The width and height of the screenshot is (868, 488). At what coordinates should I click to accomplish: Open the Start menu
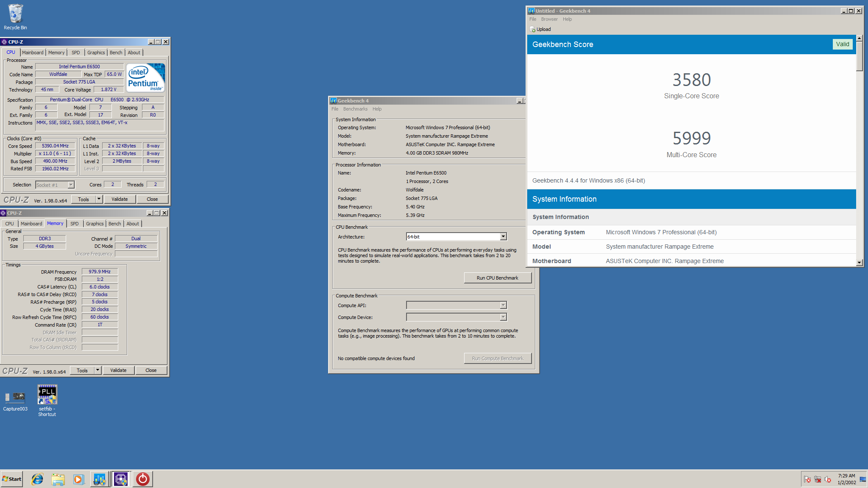point(12,479)
